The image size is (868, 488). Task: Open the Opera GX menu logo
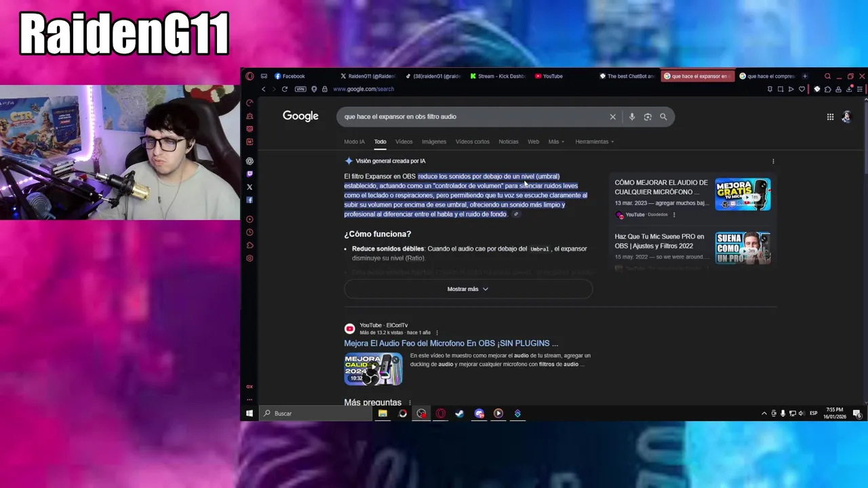coord(250,76)
